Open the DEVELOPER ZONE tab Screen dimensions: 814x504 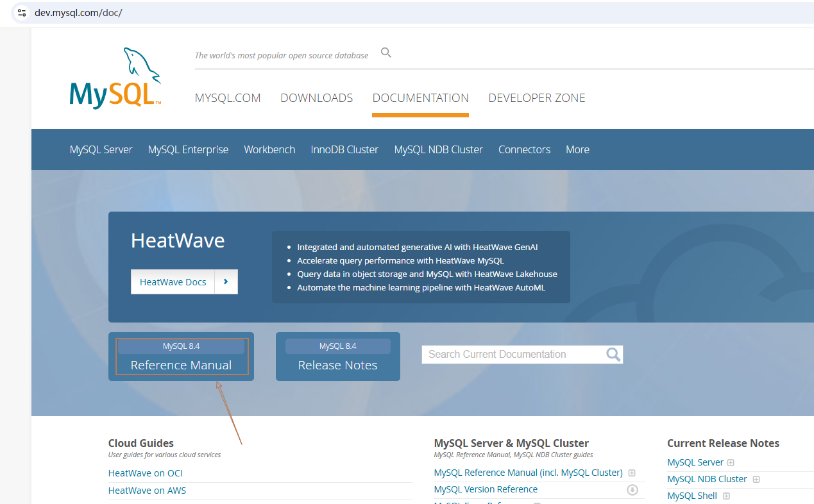537,98
